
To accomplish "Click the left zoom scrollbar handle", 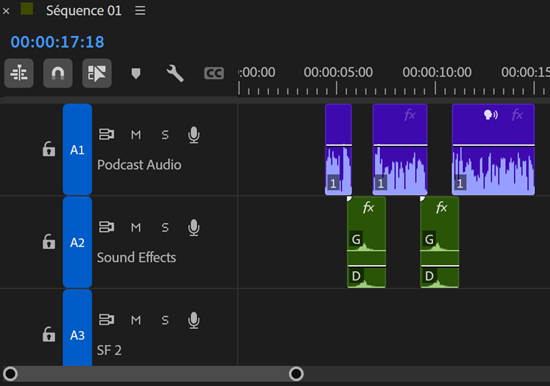I will coord(11,374).
